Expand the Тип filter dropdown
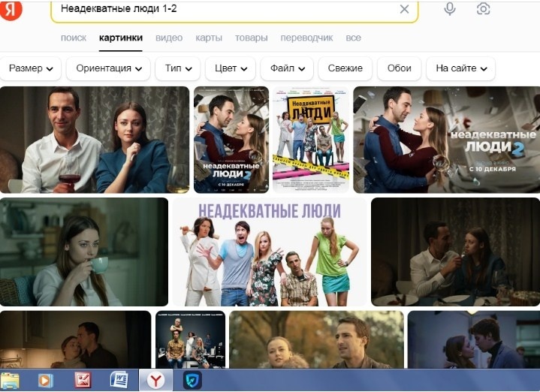 click(178, 68)
